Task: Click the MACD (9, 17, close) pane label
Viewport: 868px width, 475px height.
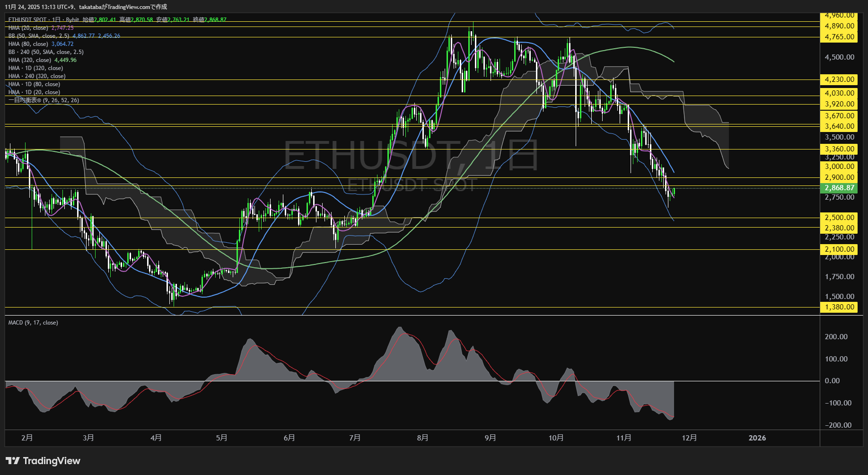Action: pos(33,323)
